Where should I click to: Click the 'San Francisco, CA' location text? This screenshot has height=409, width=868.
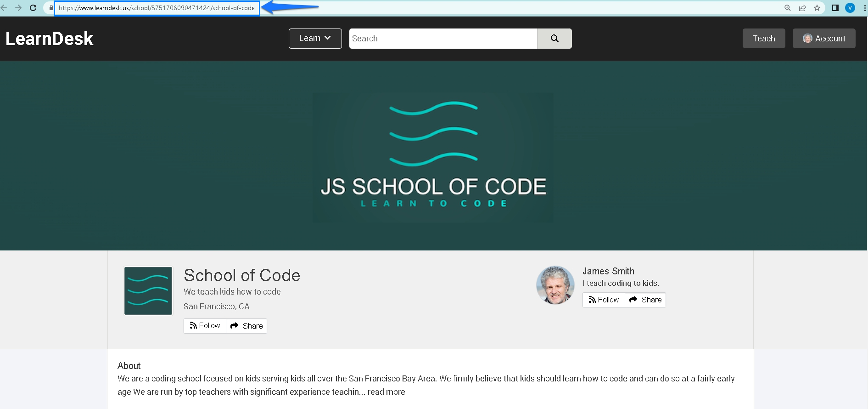tap(217, 307)
